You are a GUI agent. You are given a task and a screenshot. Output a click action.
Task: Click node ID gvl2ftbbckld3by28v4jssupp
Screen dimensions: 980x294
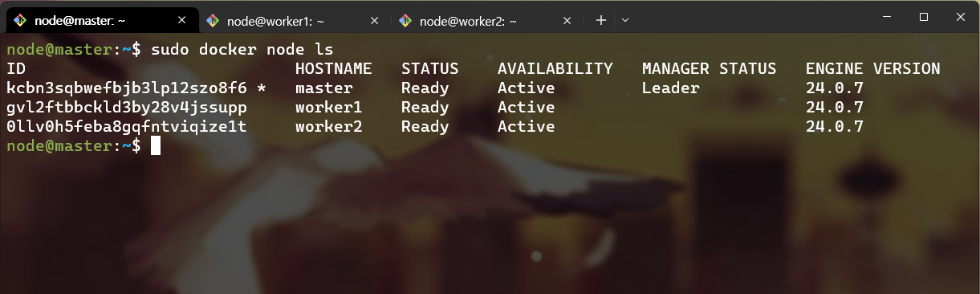pyautogui.click(x=126, y=108)
